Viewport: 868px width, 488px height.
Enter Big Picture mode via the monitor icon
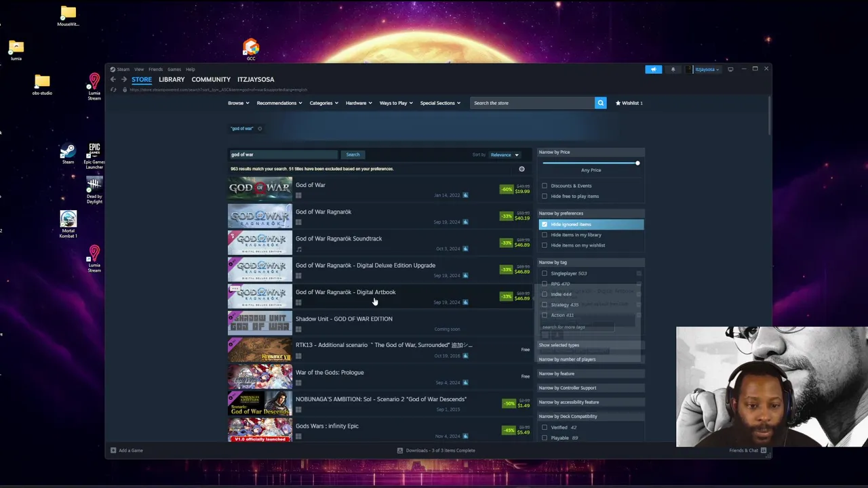pyautogui.click(x=730, y=69)
